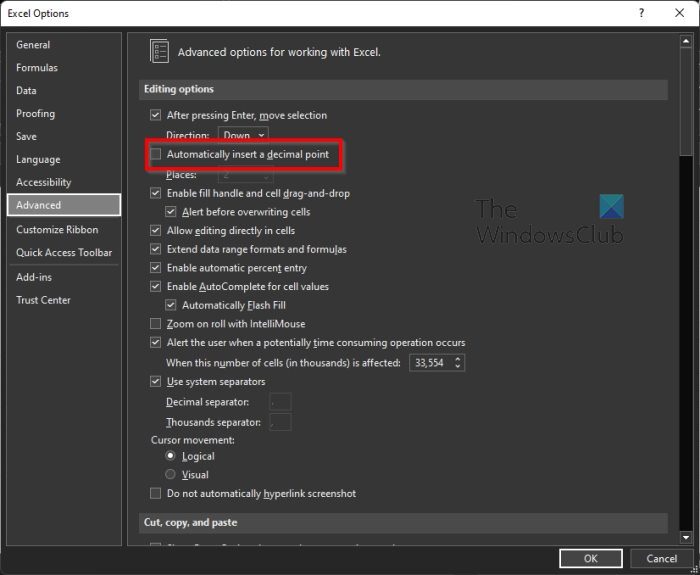This screenshot has height=575, width=700.
Task: Click the Cancel button
Action: tap(662, 558)
